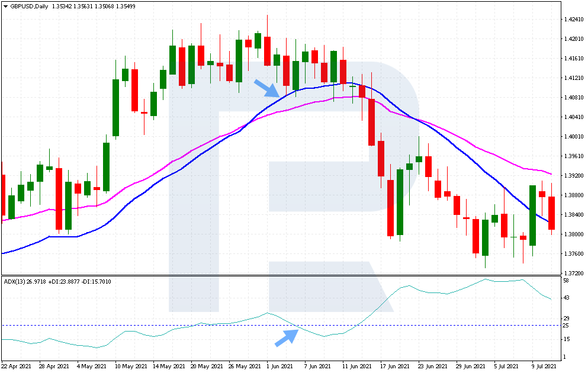The image size is (588, 373).
Task: Click the GBPUSD,Daily chart title
Action: [30, 7]
